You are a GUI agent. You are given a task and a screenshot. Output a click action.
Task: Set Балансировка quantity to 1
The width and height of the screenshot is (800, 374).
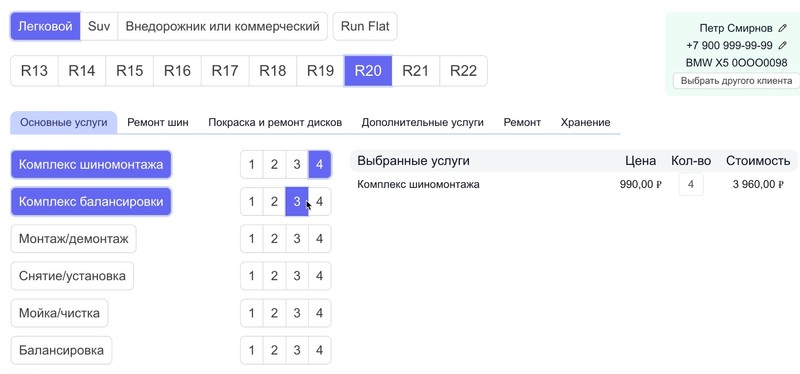click(252, 351)
